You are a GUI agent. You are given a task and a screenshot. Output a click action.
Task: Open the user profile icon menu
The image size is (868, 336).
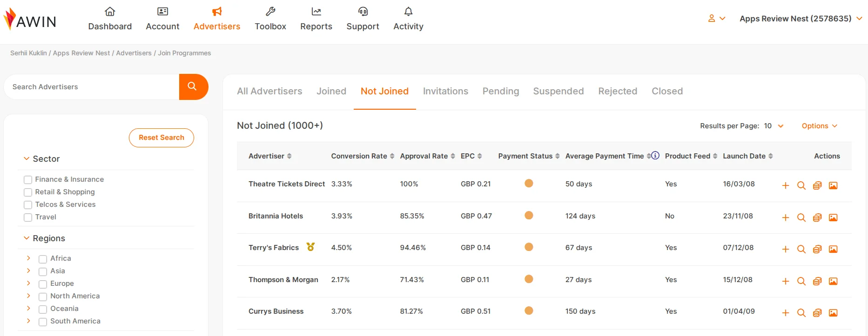pos(716,19)
